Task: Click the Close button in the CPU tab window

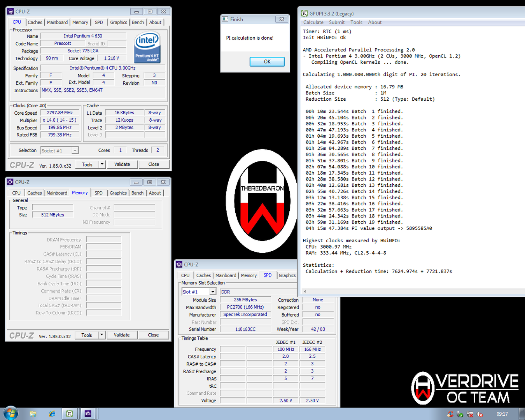Action: click(x=154, y=164)
